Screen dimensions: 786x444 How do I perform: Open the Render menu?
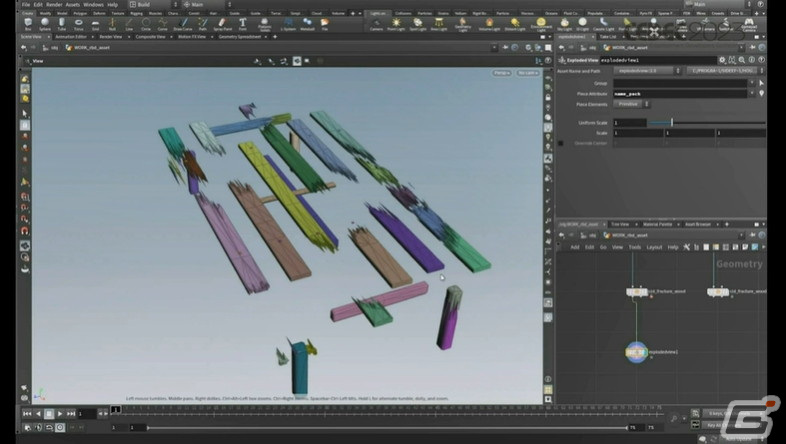54,5
